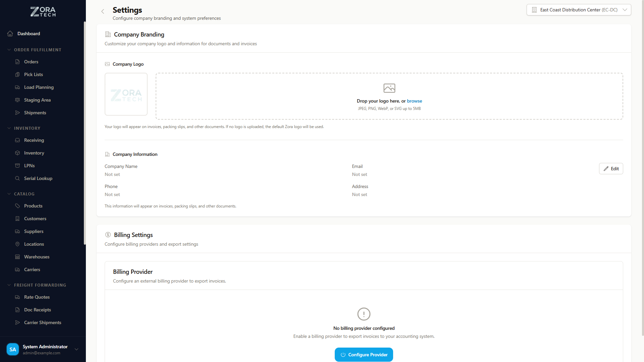Open the Warehouses catalog page

tap(37, 257)
